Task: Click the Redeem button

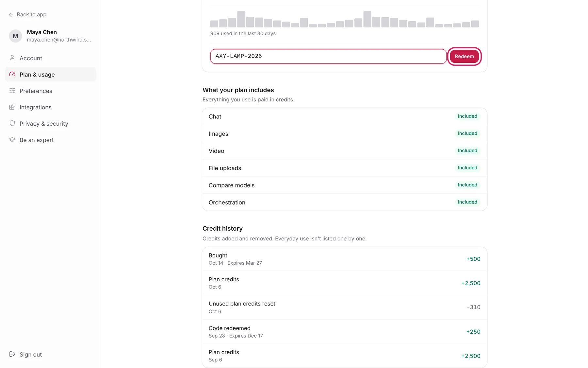Action: [464, 56]
